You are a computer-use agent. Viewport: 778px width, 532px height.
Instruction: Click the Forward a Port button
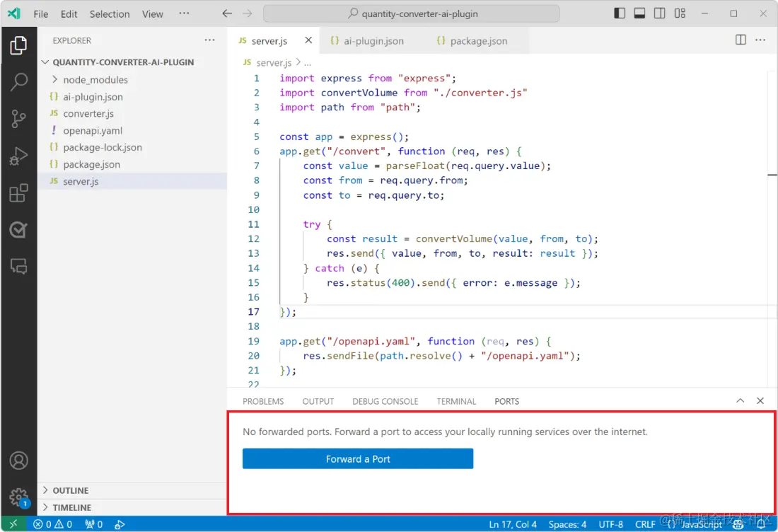click(x=358, y=458)
